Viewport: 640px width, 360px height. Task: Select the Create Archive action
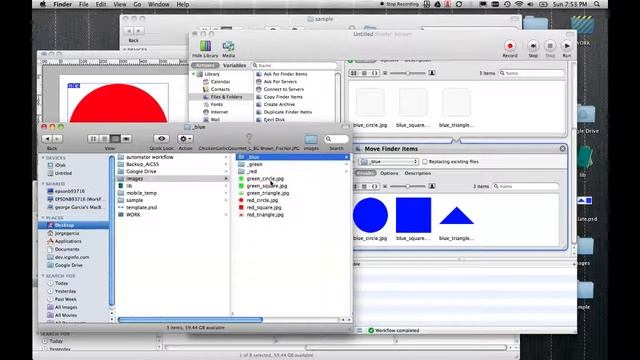[x=279, y=104]
